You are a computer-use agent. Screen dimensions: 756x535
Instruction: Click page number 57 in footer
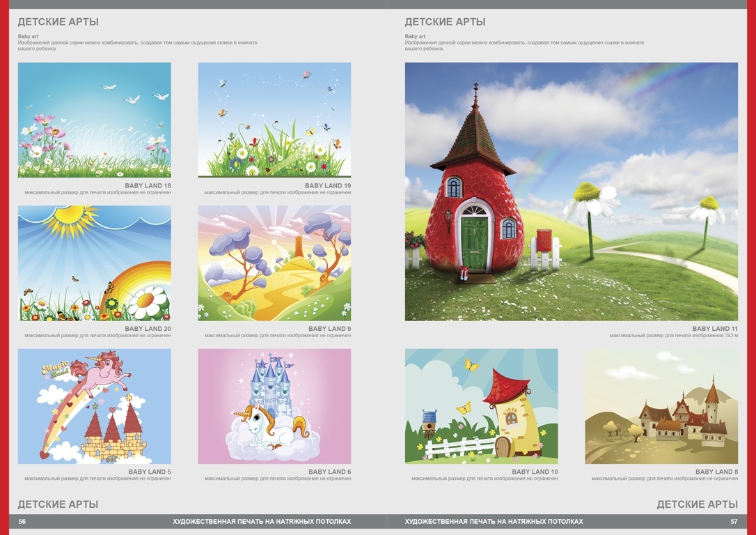734,521
